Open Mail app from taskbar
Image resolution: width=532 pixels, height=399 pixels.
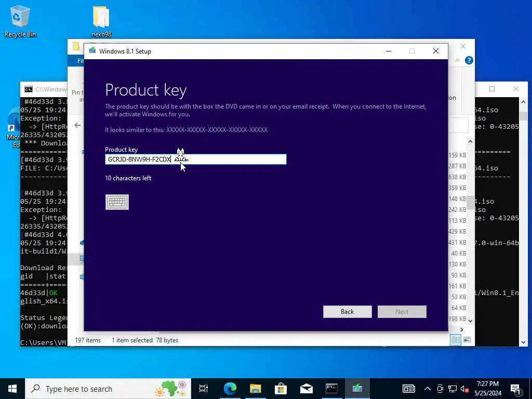point(306,389)
